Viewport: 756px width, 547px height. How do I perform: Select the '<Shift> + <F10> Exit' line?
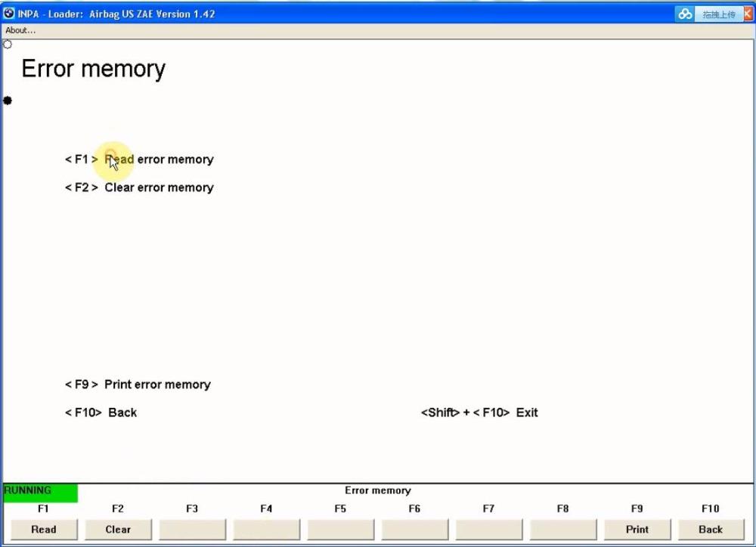(x=479, y=413)
